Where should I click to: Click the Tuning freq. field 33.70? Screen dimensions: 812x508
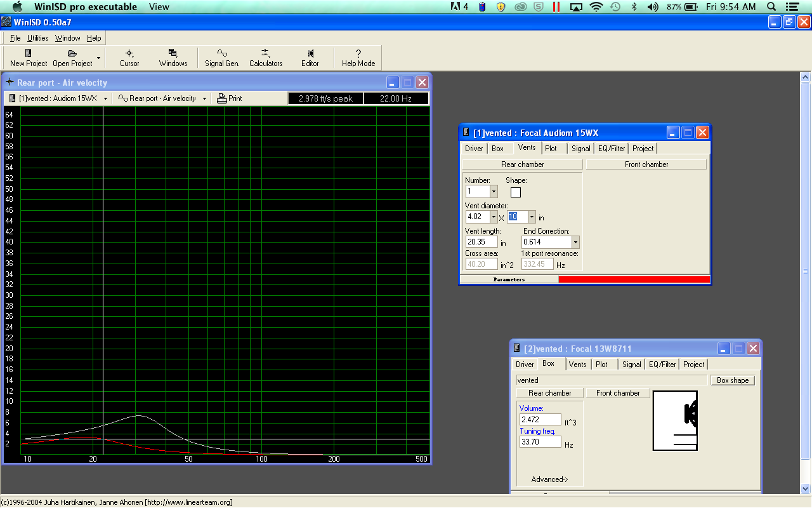[540, 441]
